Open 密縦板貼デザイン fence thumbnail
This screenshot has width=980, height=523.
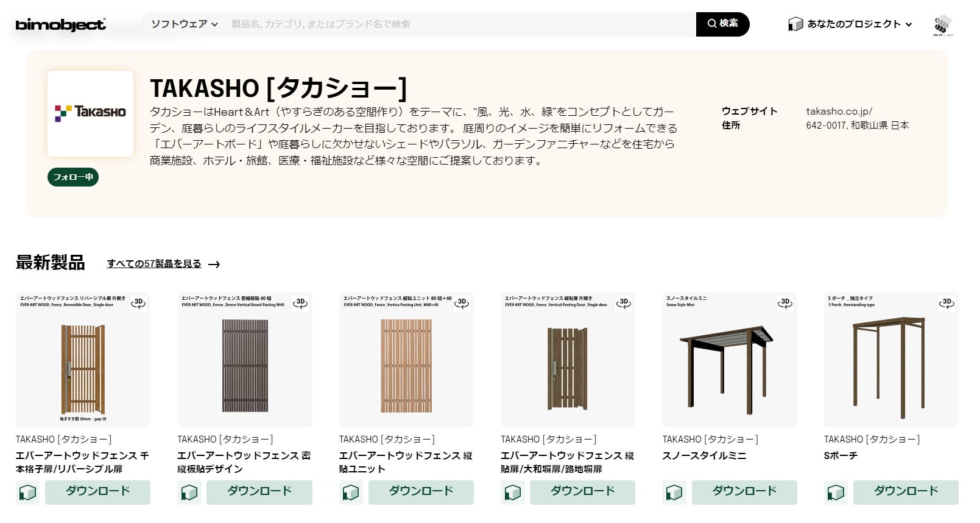244,359
